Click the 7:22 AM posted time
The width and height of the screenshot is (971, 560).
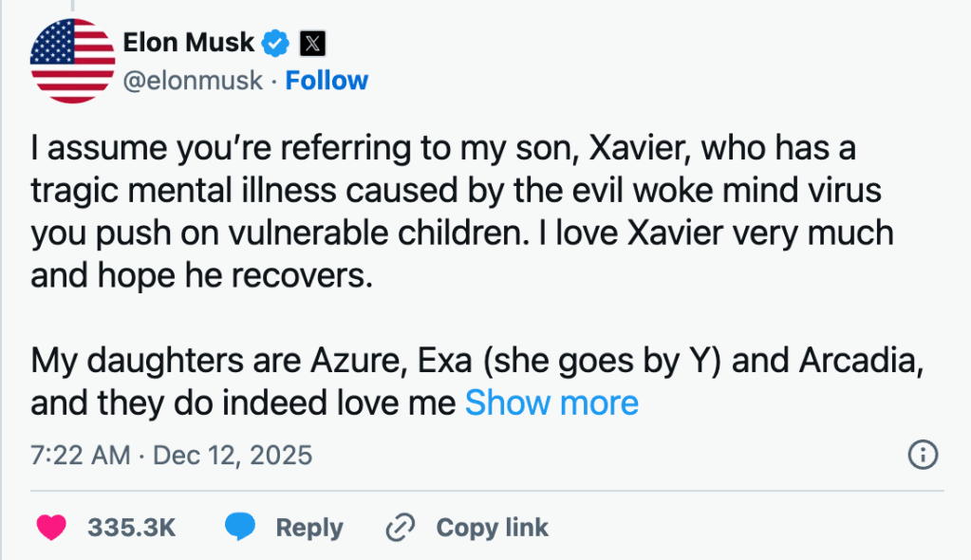click(80, 455)
